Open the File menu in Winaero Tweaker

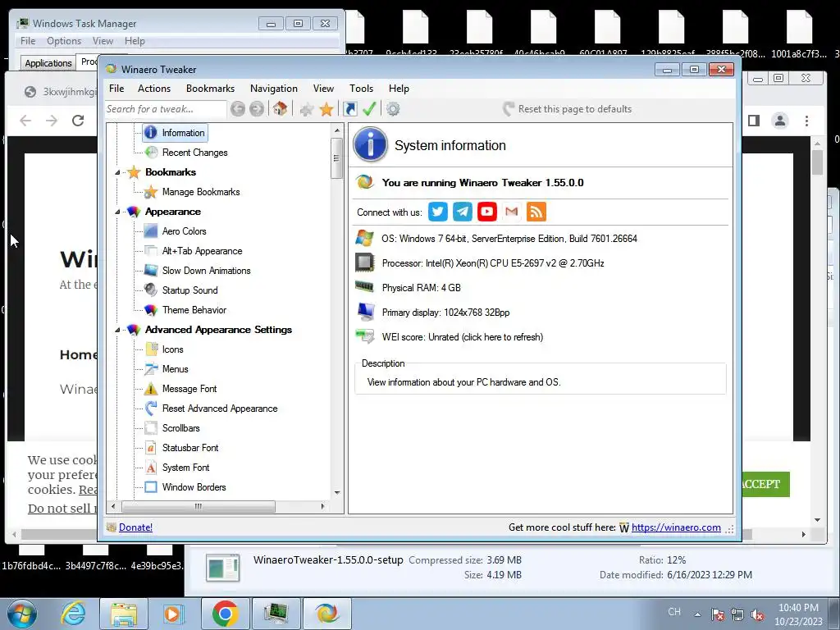[116, 89]
